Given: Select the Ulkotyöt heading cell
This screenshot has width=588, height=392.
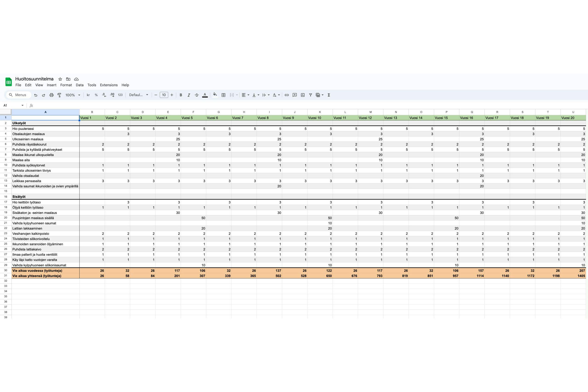Looking at the screenshot, I should point(45,123).
